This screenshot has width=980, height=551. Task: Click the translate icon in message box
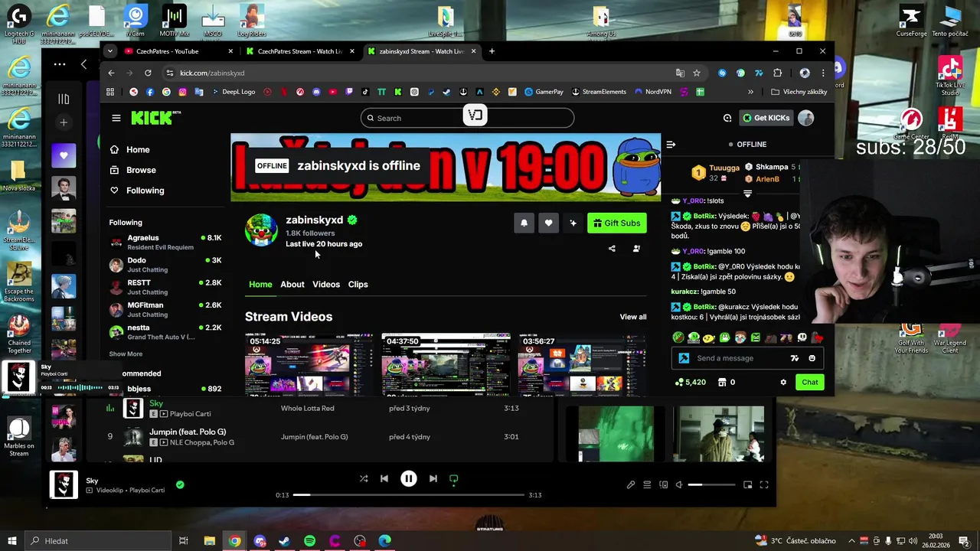[x=795, y=358]
